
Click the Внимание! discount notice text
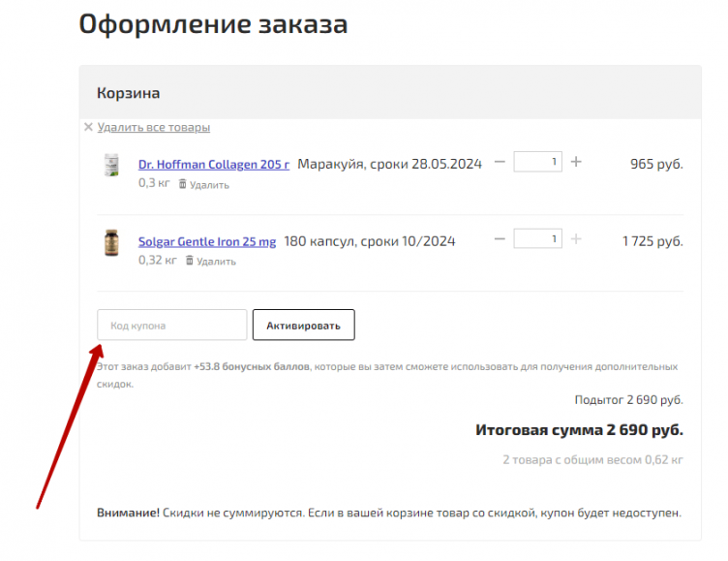[x=389, y=514]
